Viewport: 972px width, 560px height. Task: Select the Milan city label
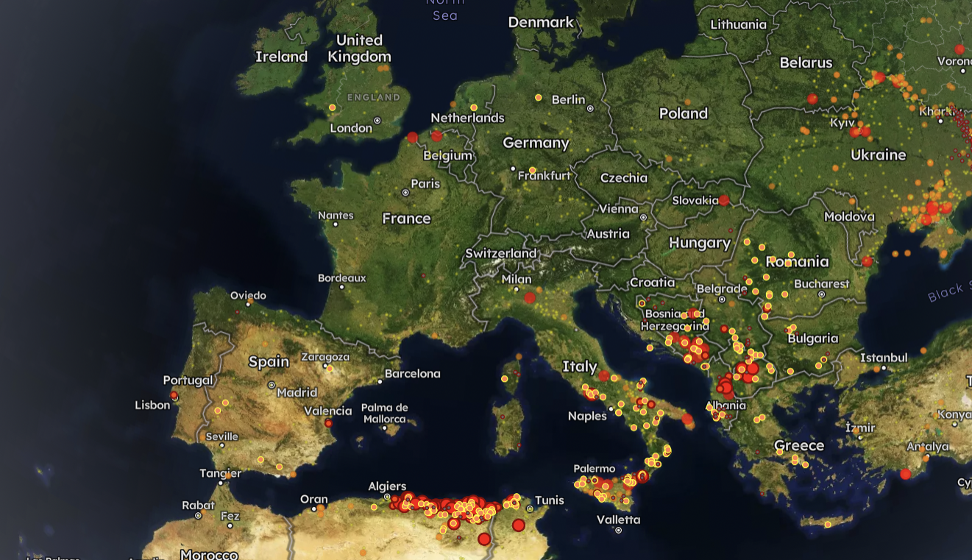tap(516, 280)
